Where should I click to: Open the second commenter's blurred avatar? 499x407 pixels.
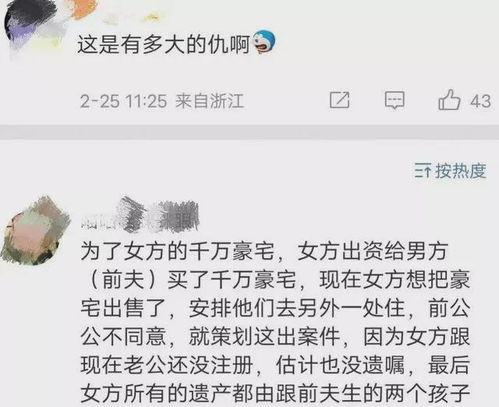[x=35, y=230]
